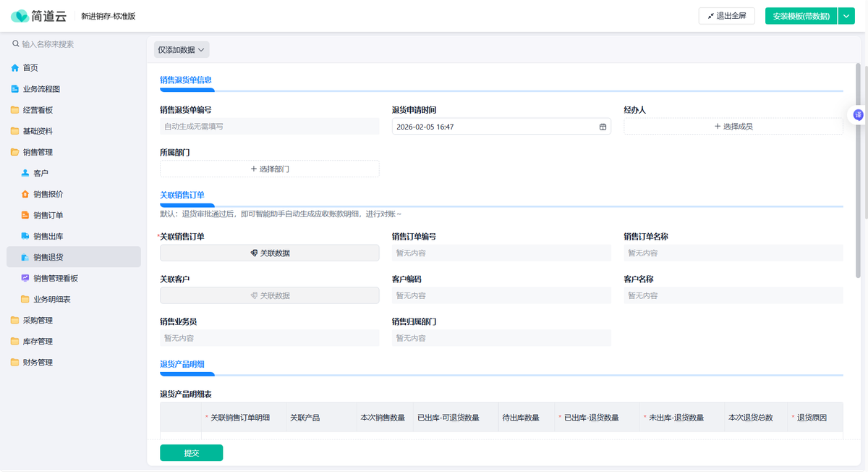
Task: Open dropdown arrow next to 安装模板
Action: (846, 16)
